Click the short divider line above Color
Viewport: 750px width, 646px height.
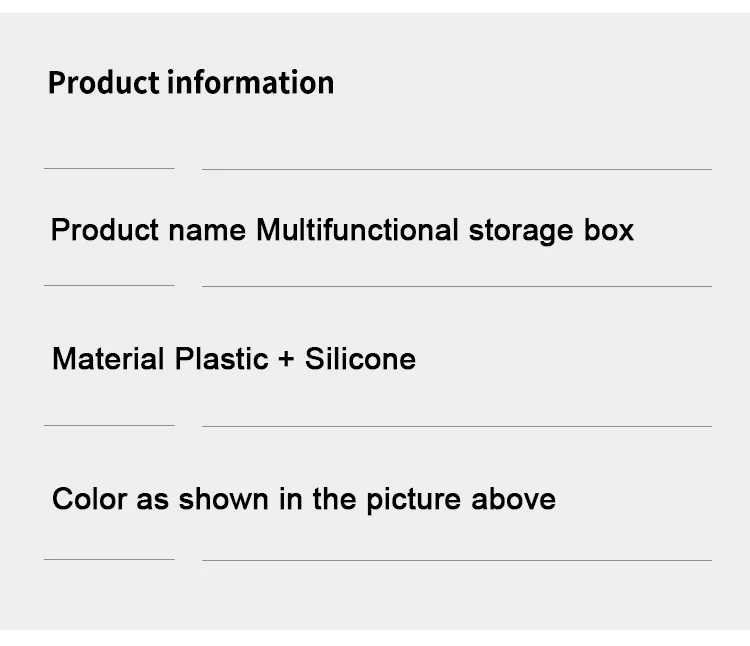[109, 426]
